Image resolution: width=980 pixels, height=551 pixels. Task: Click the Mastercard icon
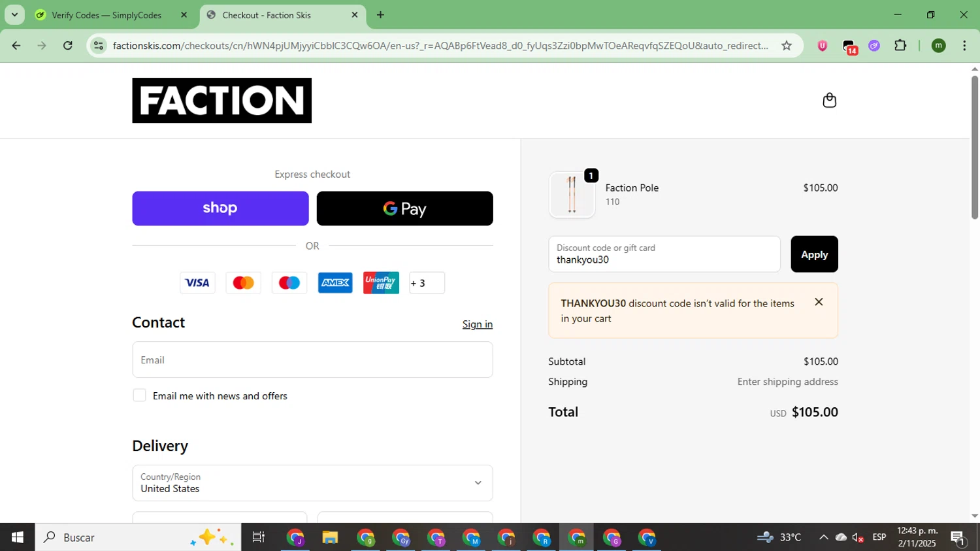point(243,283)
